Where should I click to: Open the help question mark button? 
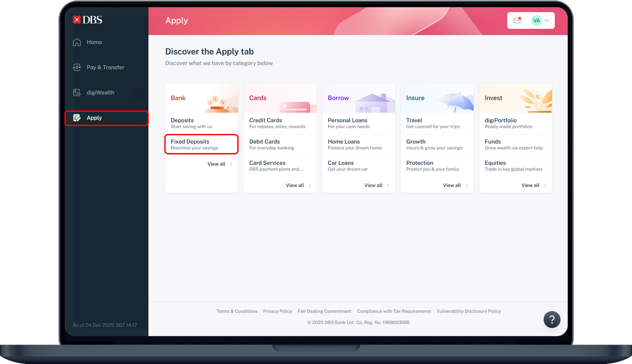click(552, 319)
